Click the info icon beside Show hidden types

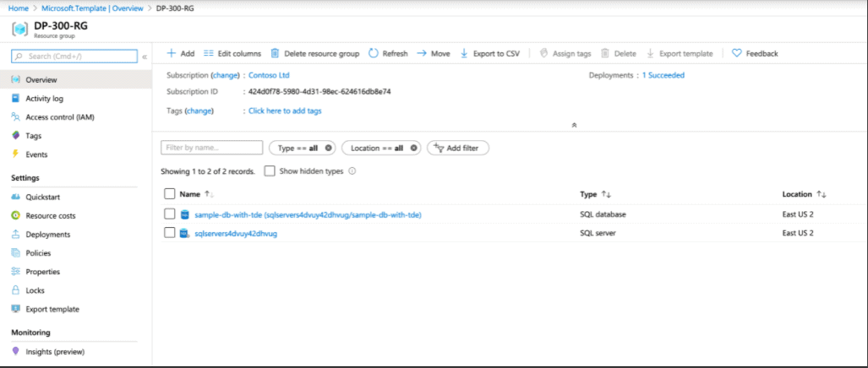(352, 171)
